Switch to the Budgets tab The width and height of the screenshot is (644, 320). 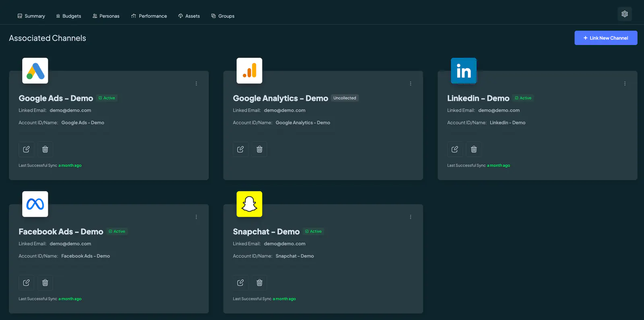pyautogui.click(x=68, y=16)
